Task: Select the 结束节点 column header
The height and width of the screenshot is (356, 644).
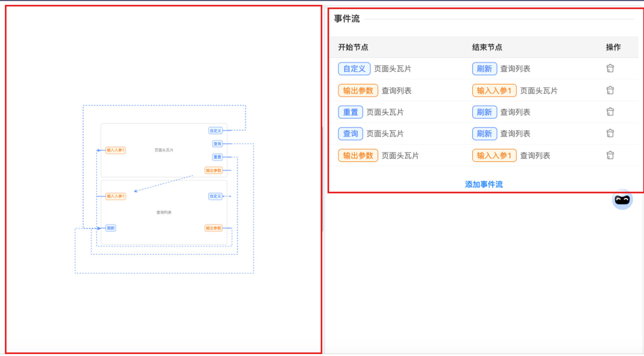Action: tap(487, 47)
